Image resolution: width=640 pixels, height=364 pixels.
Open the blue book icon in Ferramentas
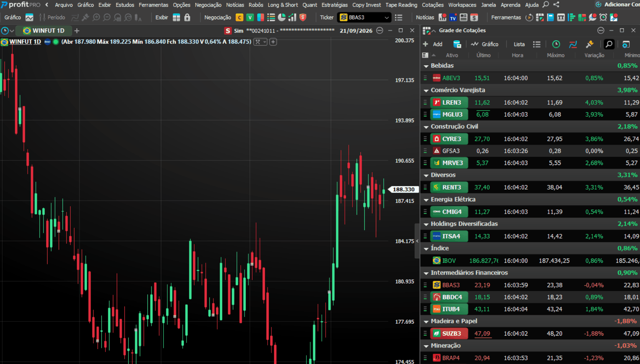(x=550, y=17)
